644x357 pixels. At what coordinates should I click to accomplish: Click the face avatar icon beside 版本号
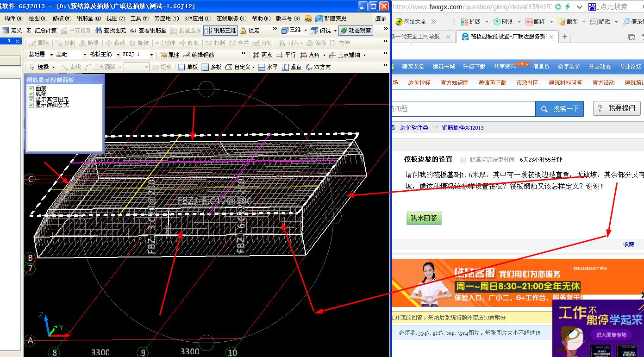coord(308,19)
